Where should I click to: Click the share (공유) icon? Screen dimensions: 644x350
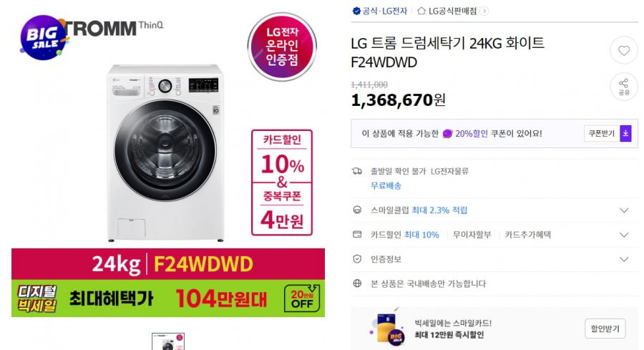pos(624,87)
